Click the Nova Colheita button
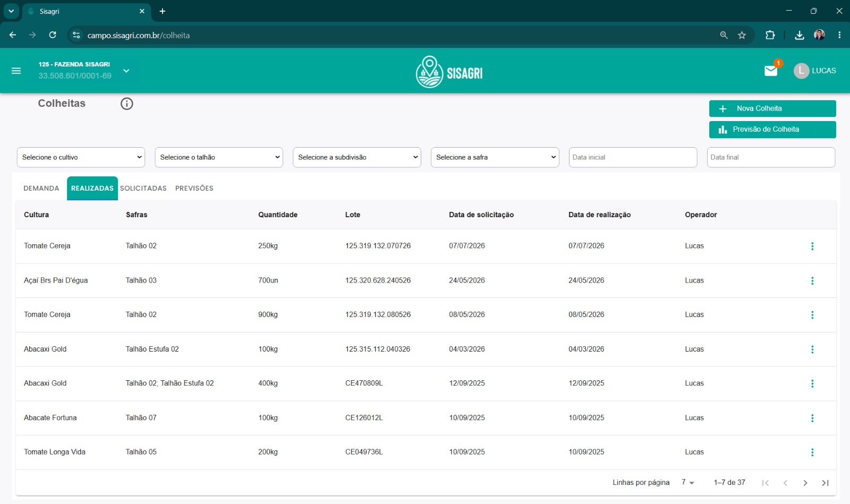Viewport: 850px width, 504px height. tap(772, 108)
